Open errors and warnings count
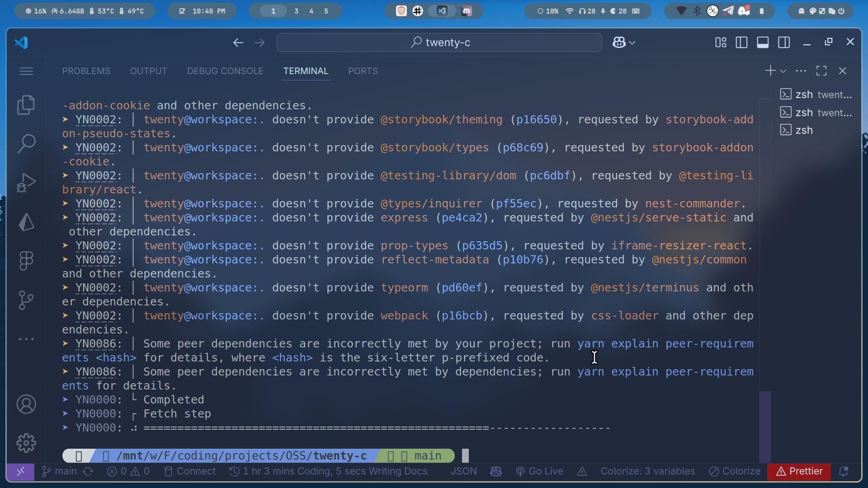The width and height of the screenshot is (868, 488). pos(128,471)
